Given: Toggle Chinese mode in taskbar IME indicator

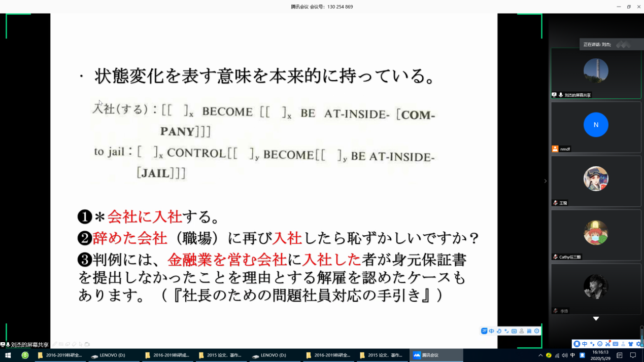Looking at the screenshot, I should (x=573, y=355).
